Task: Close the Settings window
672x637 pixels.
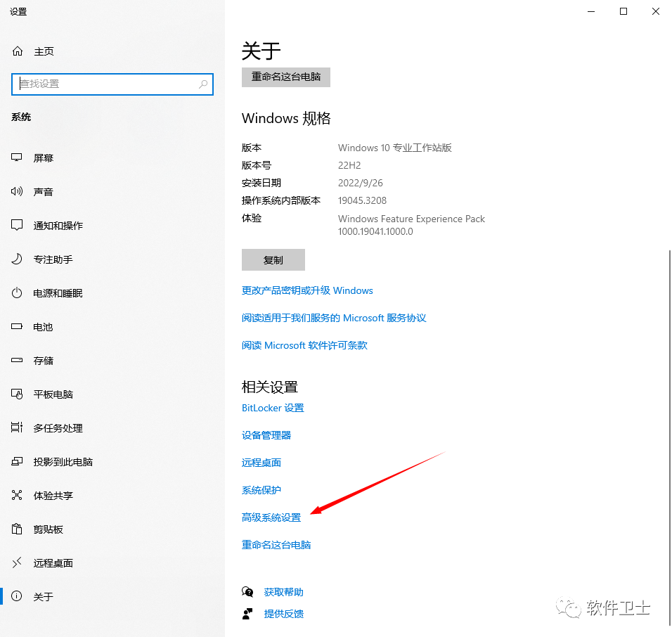Action: [656, 11]
